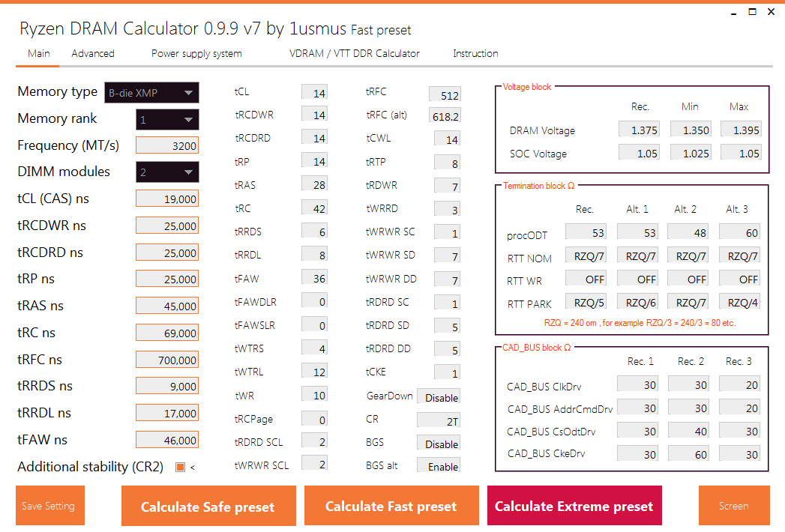Select the tFAW value 36
This screenshot has height=532, width=785.
click(314, 278)
